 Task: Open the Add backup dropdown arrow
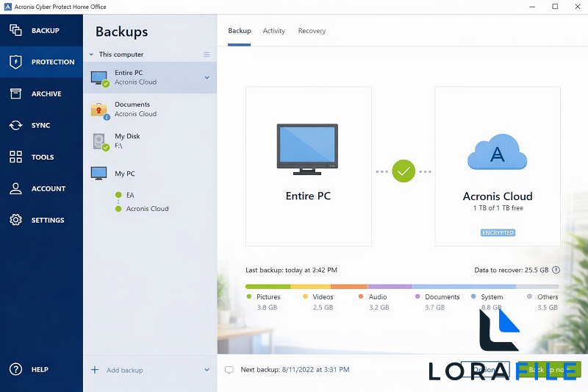coord(207,370)
